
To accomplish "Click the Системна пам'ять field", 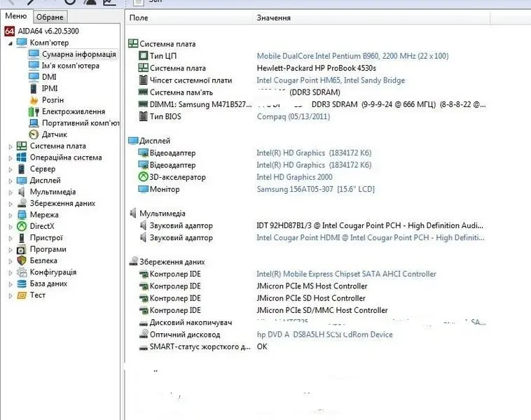I will pyautogui.click(x=181, y=92).
